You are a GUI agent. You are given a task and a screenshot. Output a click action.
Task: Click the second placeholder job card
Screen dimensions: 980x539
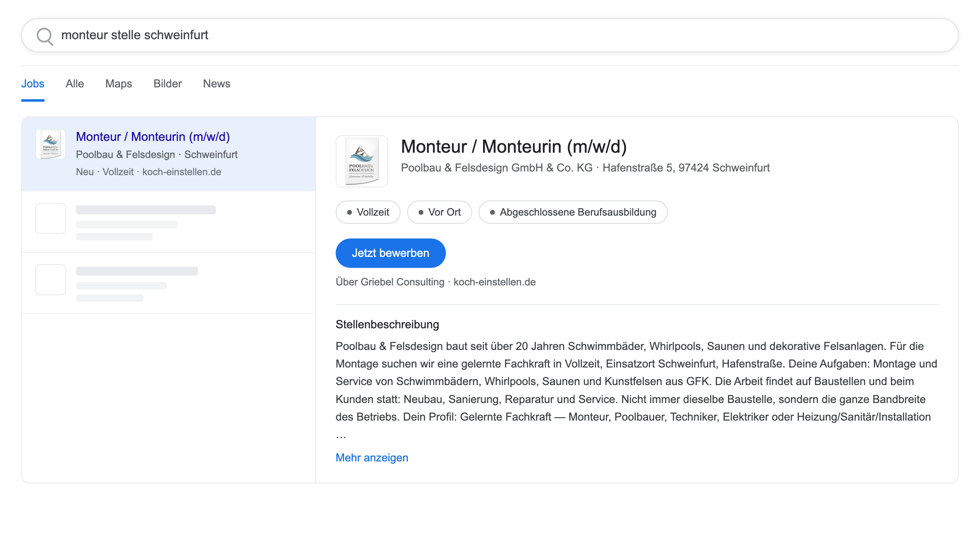pos(169,283)
